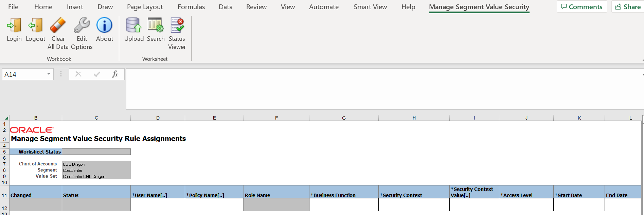Click the Insert Function fx icon
The height and width of the screenshot is (215, 644).
(x=115, y=74)
